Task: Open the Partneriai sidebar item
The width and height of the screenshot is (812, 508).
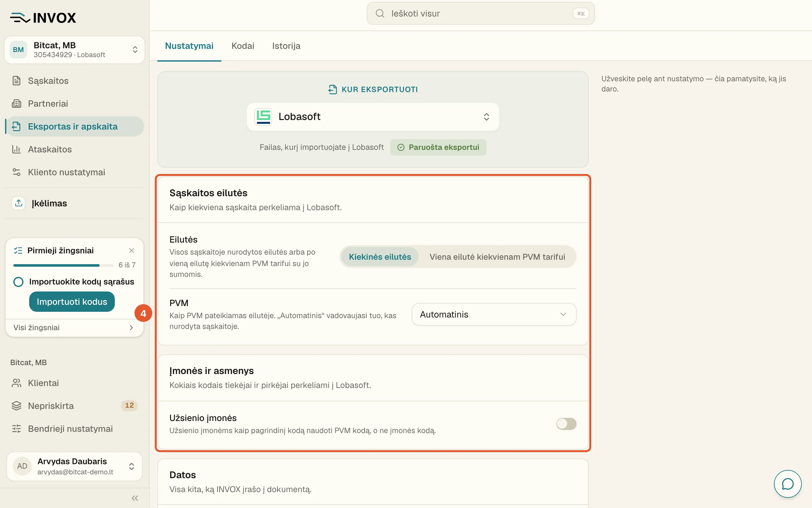Action: 75,104
